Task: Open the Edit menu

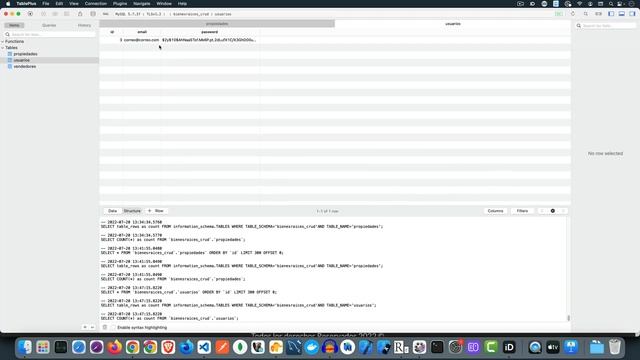Action: point(59,4)
